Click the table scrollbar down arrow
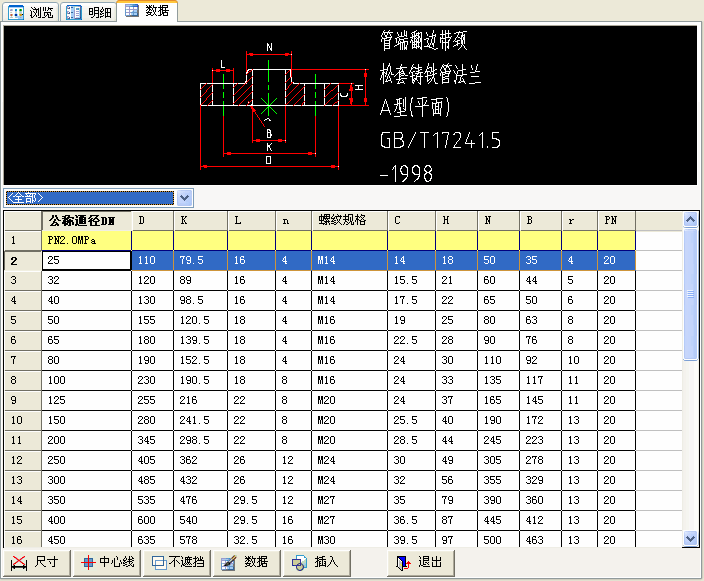 click(690, 538)
